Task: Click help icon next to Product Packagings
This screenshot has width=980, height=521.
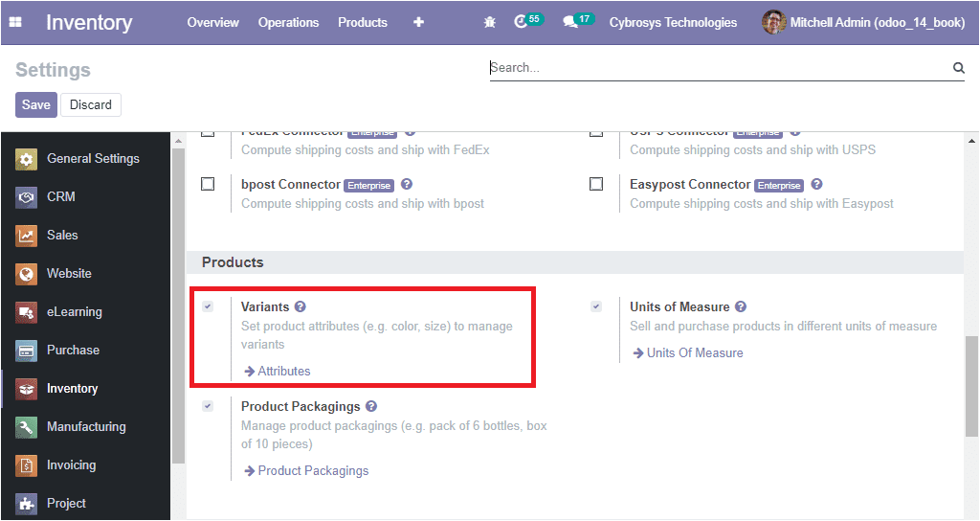Action: coord(371,406)
